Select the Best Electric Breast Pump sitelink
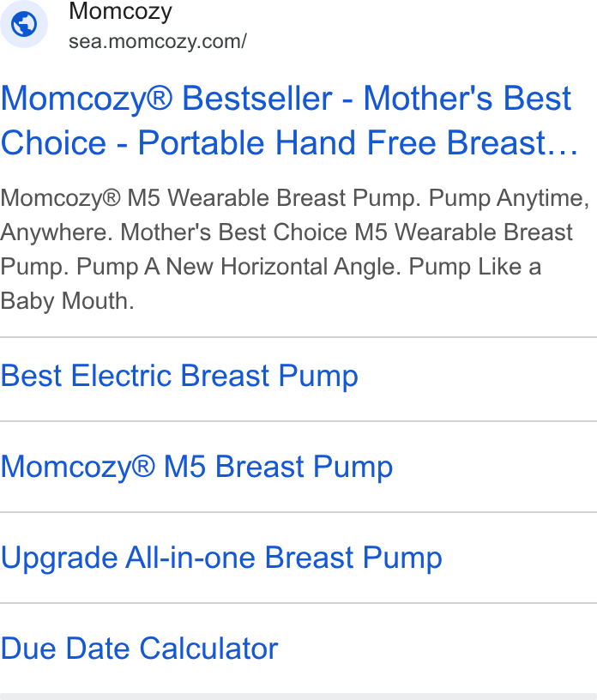 click(x=179, y=376)
